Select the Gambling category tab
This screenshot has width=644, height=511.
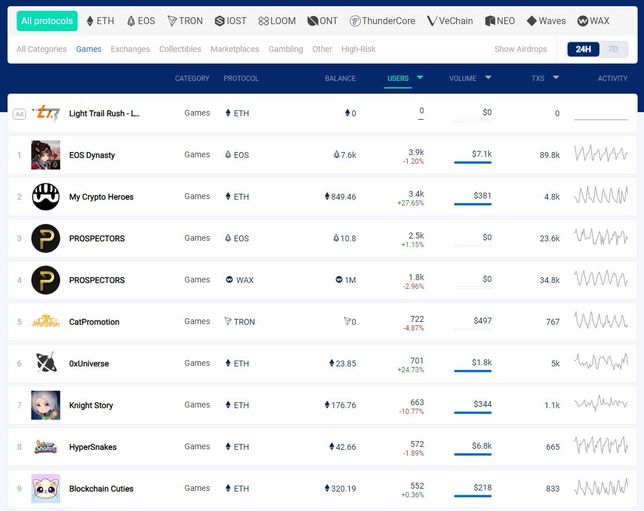(285, 49)
